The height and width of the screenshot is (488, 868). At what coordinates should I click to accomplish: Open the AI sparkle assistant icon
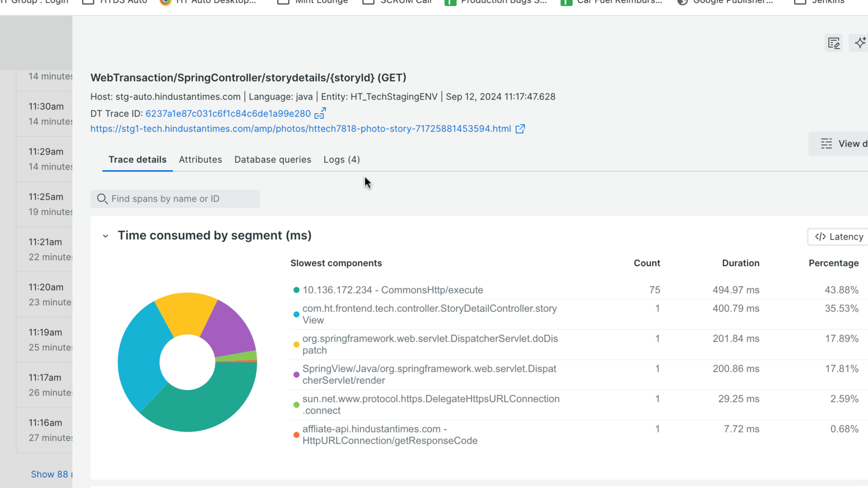click(860, 43)
